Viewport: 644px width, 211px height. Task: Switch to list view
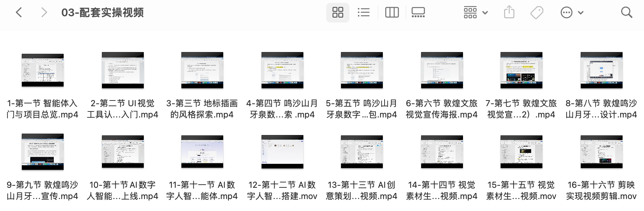[x=363, y=13]
